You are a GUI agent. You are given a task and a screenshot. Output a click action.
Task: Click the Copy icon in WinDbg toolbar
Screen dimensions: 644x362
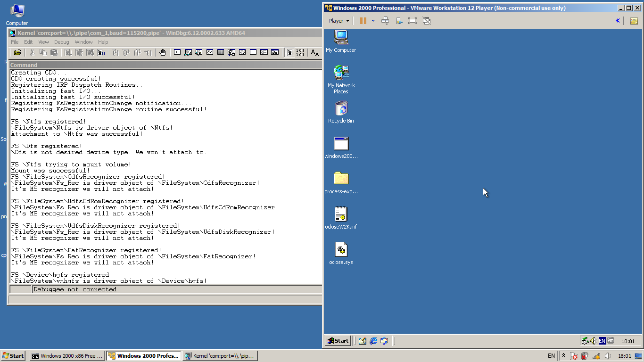click(x=43, y=52)
